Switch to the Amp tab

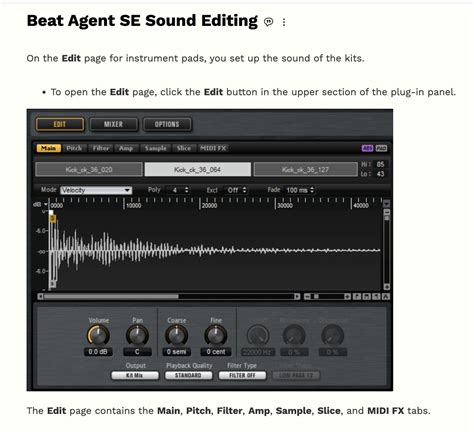126,148
